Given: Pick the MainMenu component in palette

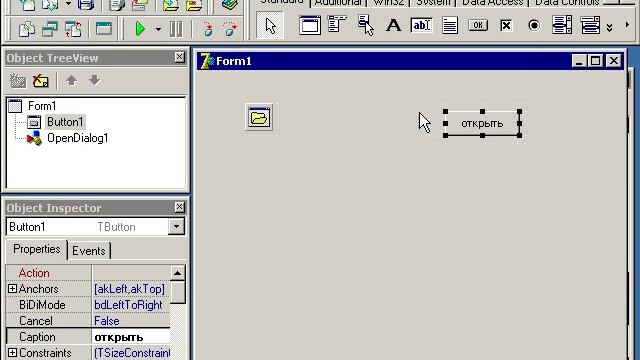Looking at the screenshot, I should tap(337, 24).
